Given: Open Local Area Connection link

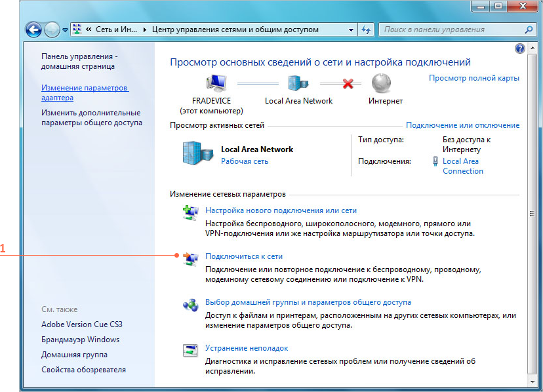Looking at the screenshot, I should [x=462, y=166].
